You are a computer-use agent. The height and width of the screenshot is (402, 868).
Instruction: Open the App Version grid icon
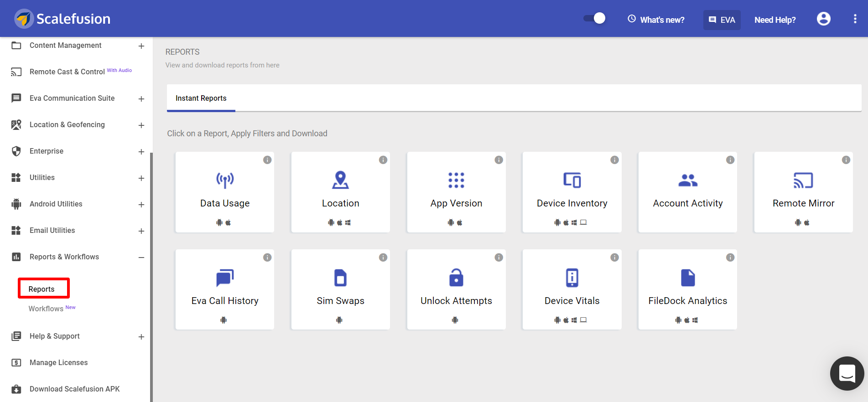click(x=456, y=180)
